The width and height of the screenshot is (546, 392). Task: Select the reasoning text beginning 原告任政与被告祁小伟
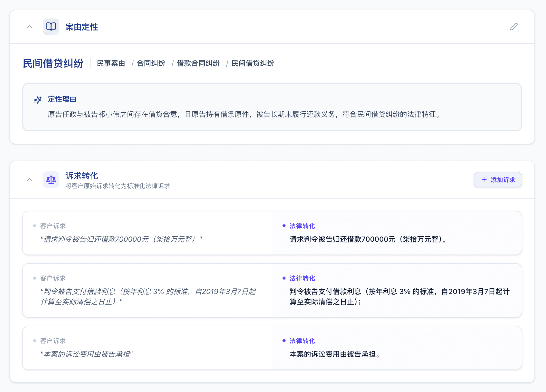[244, 114]
